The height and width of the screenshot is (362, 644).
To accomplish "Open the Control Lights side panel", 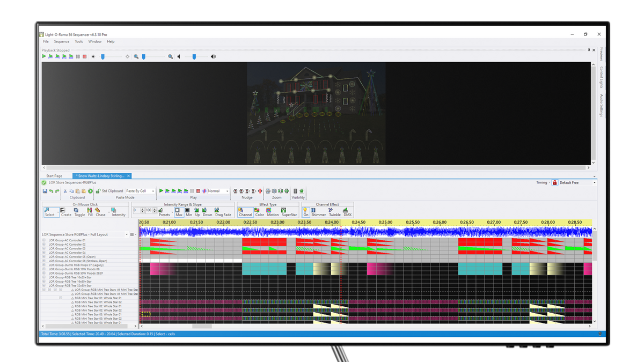I will click(601, 78).
